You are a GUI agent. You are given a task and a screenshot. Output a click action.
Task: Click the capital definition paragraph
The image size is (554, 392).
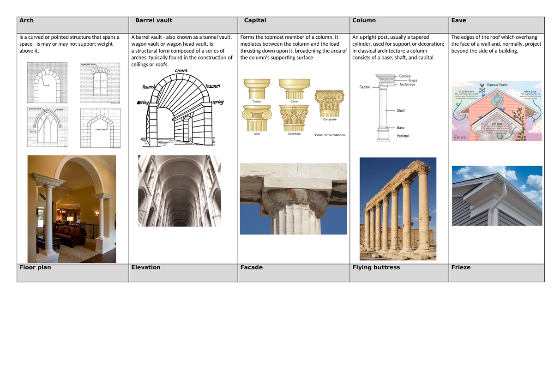(x=294, y=47)
